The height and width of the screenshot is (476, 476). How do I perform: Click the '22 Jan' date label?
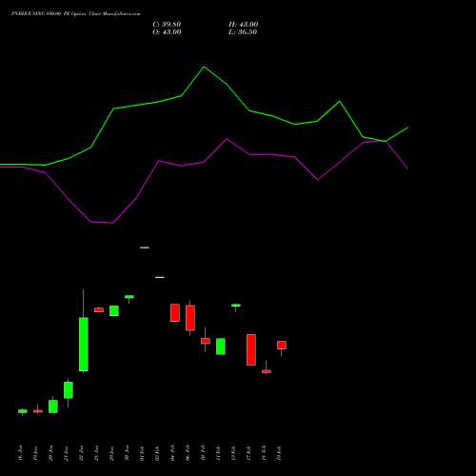(81, 453)
